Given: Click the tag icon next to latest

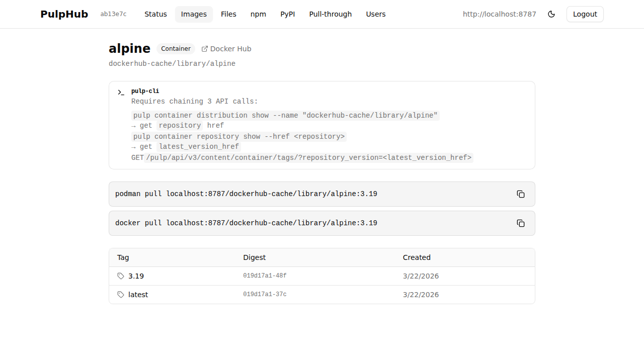Looking at the screenshot, I should (120, 295).
